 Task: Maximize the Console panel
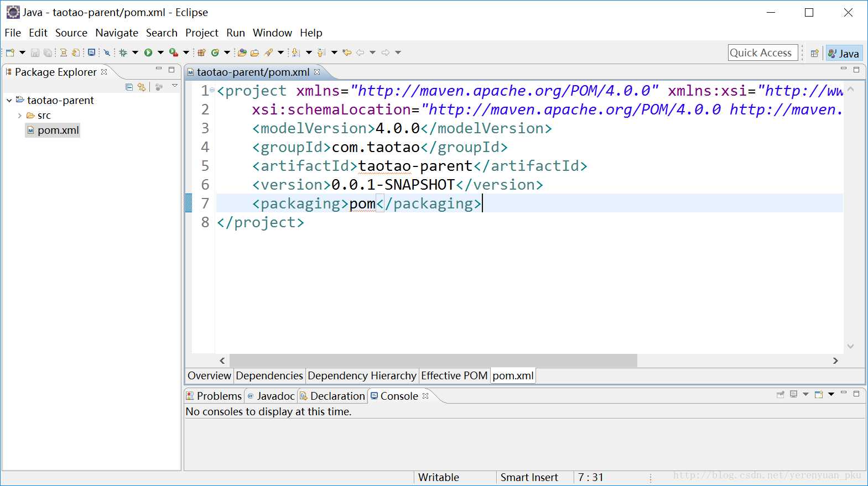tap(856, 394)
